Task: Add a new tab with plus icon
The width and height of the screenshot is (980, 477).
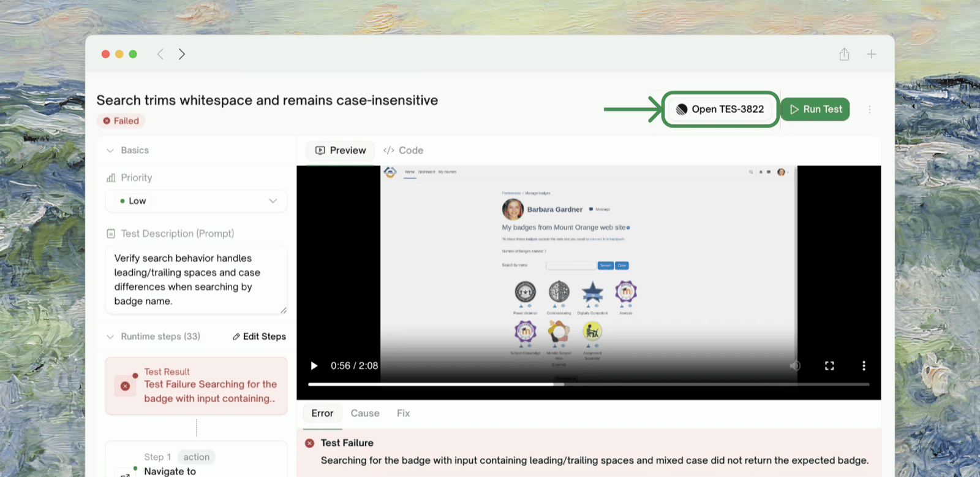Action: pyautogui.click(x=871, y=54)
